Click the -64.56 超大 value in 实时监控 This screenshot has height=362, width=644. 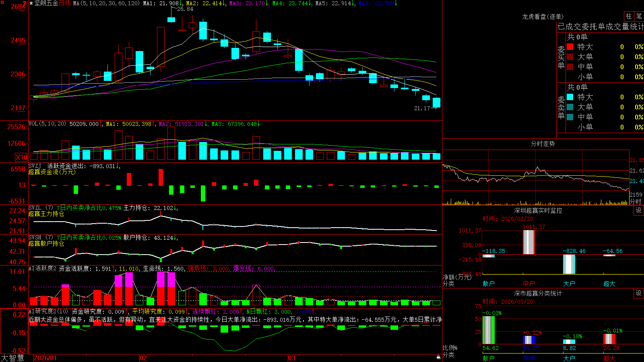(613, 251)
